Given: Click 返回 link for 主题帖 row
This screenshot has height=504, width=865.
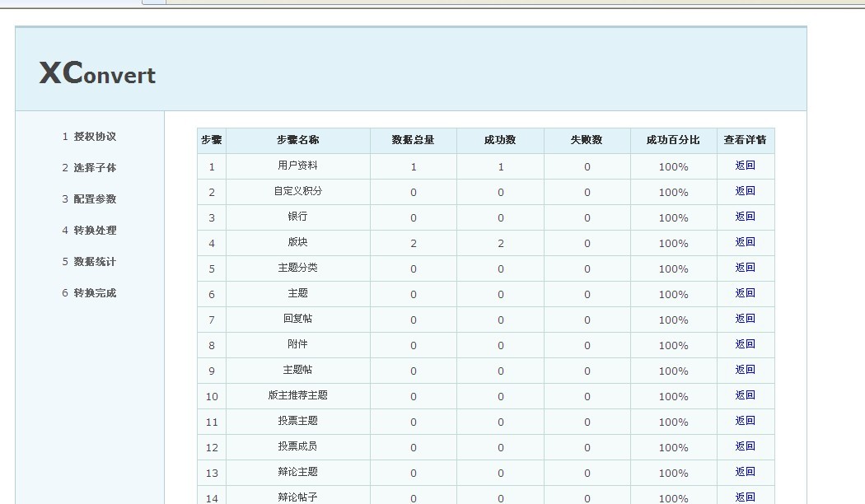Looking at the screenshot, I should 746,370.
